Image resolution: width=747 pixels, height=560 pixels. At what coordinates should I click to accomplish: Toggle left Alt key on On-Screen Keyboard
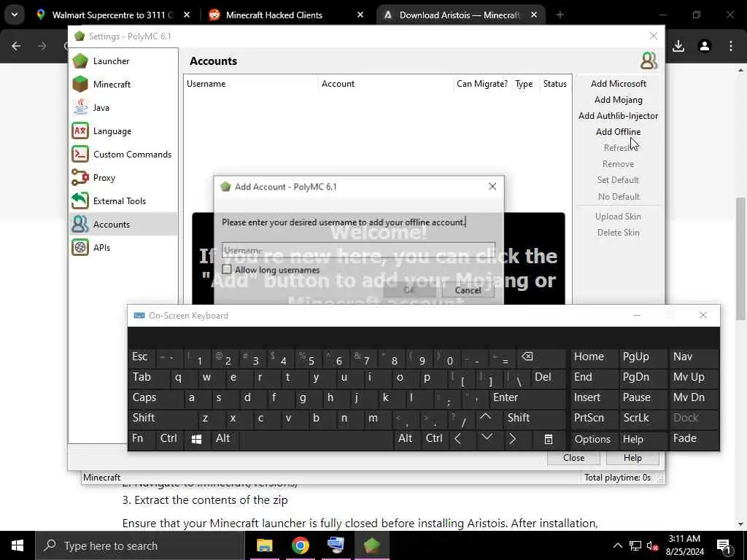click(223, 438)
